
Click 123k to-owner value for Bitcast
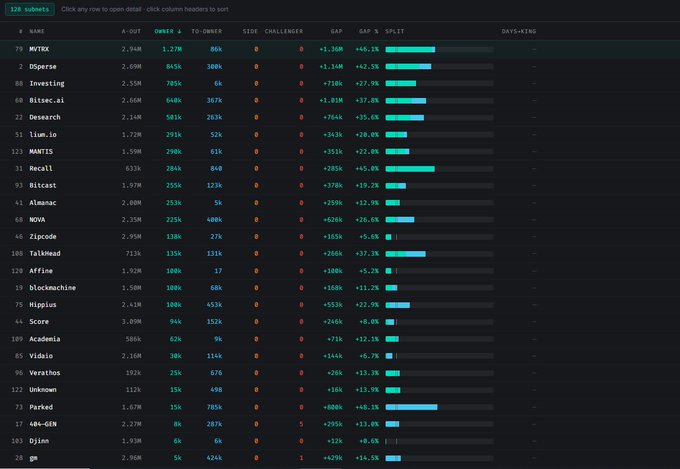[x=214, y=185]
